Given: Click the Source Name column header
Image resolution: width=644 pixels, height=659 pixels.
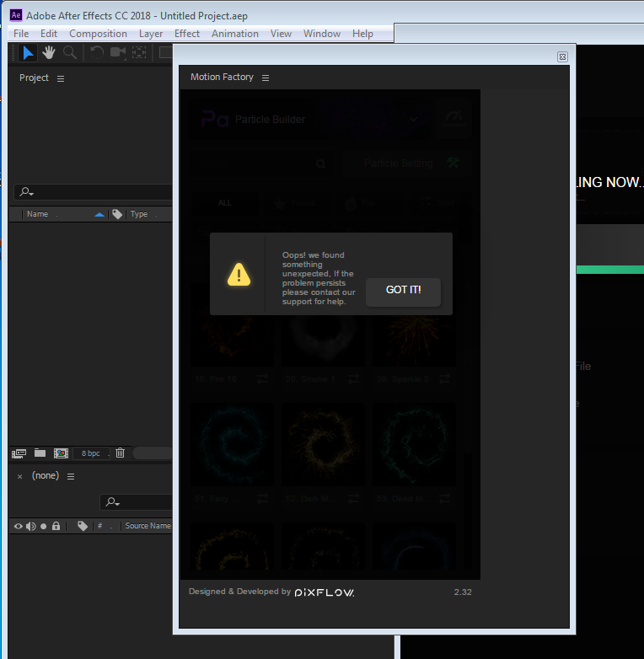Looking at the screenshot, I should click(x=148, y=526).
